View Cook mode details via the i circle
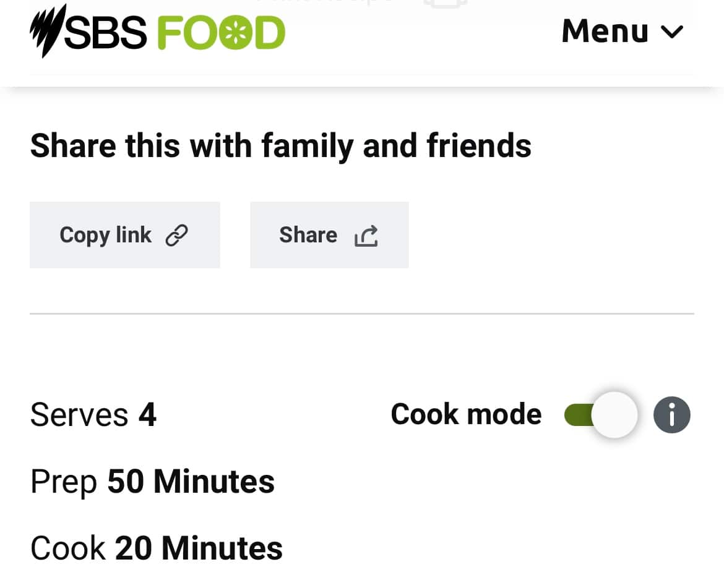The height and width of the screenshot is (588, 724). pos(672,414)
